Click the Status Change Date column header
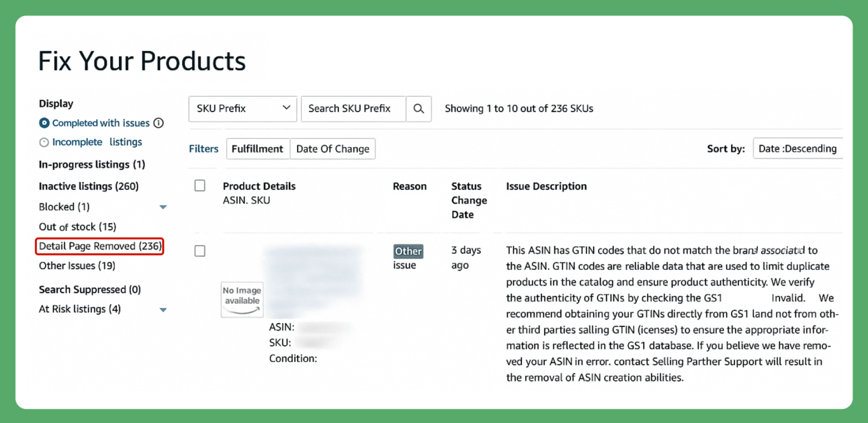This screenshot has height=423, width=868. click(x=469, y=200)
